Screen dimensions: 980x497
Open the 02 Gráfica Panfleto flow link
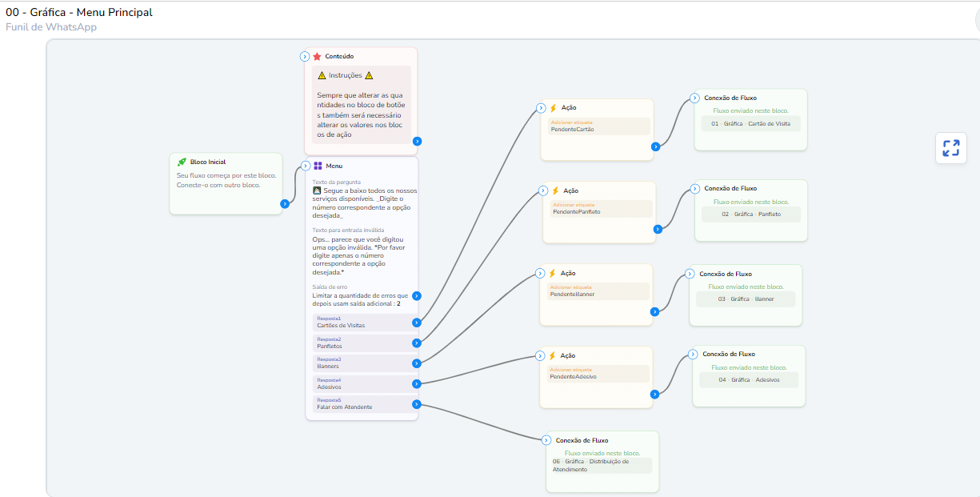(x=750, y=214)
